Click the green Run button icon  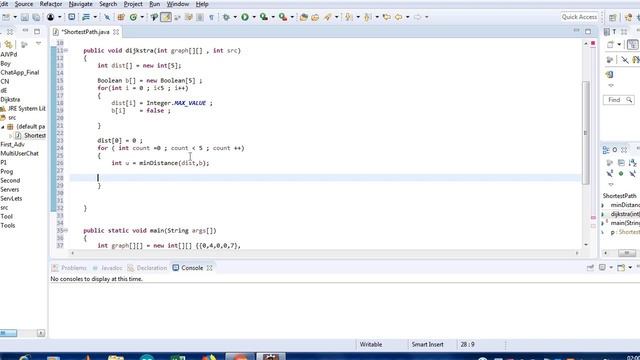[x=245, y=17]
